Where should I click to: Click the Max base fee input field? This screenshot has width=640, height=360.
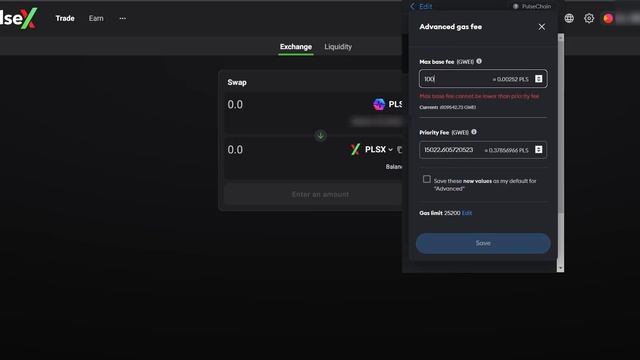pyautogui.click(x=483, y=79)
